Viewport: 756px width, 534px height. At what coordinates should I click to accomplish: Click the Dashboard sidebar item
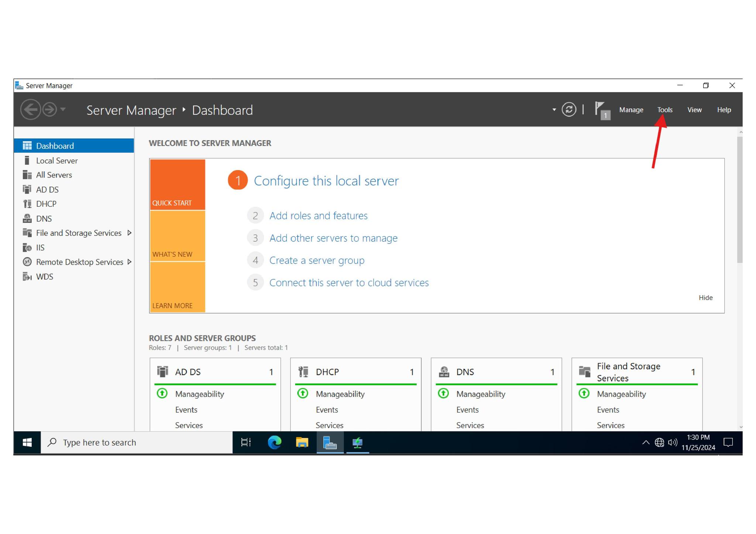[x=74, y=146]
